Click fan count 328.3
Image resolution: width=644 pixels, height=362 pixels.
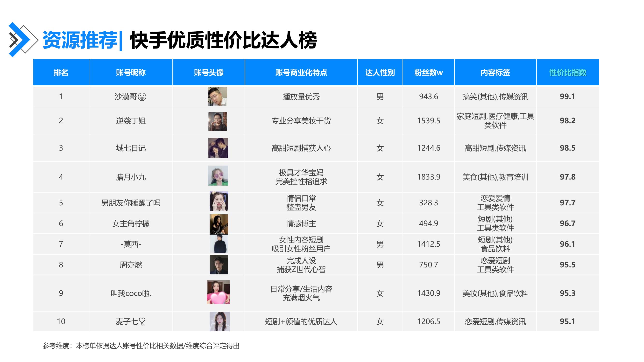tap(429, 203)
